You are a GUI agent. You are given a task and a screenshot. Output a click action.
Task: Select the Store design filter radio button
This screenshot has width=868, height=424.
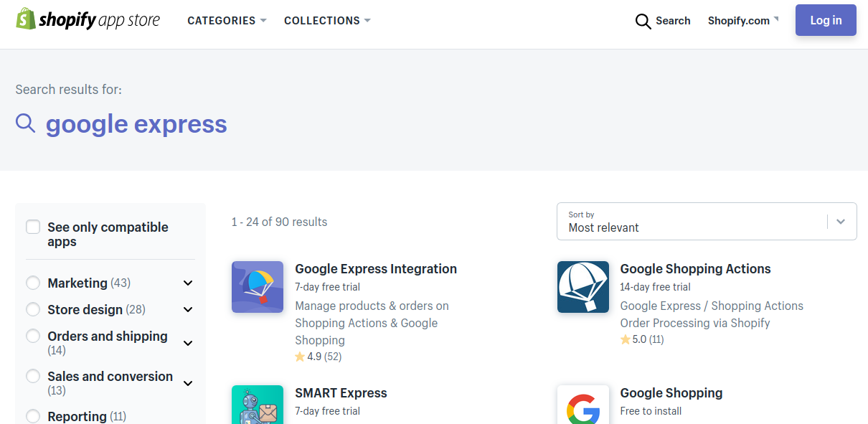[33, 309]
